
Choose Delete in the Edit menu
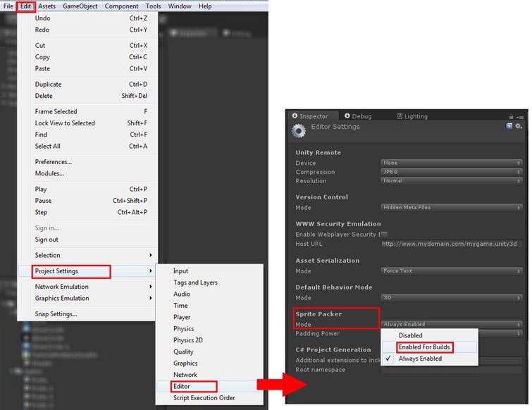88,96
